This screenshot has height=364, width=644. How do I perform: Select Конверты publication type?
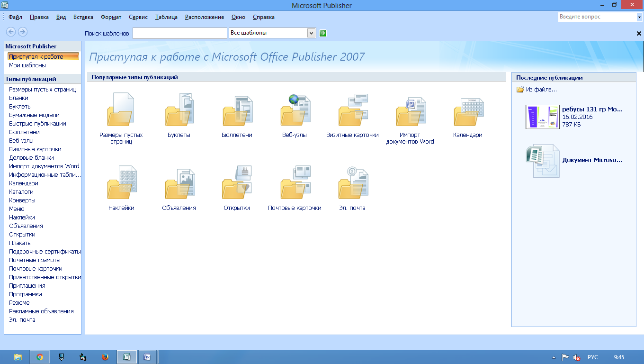(x=22, y=200)
